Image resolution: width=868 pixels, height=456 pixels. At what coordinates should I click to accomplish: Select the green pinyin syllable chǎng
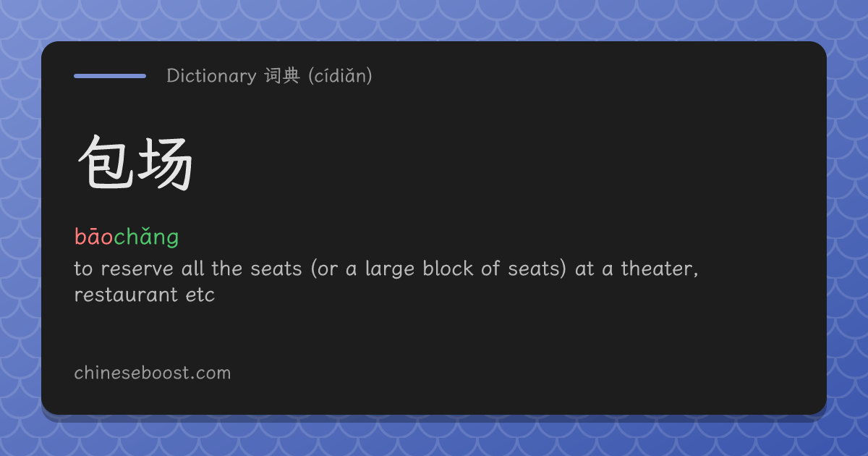pos(146,237)
